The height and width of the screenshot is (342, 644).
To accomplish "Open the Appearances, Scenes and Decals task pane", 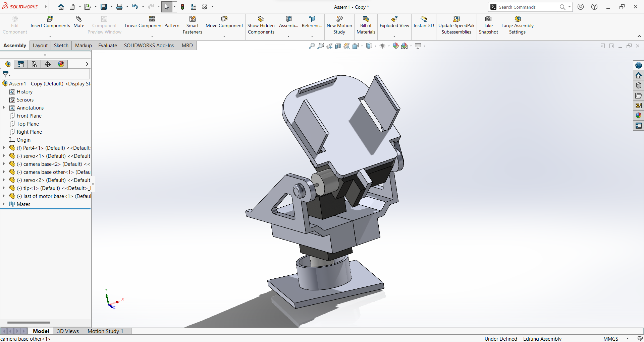I will point(639,115).
